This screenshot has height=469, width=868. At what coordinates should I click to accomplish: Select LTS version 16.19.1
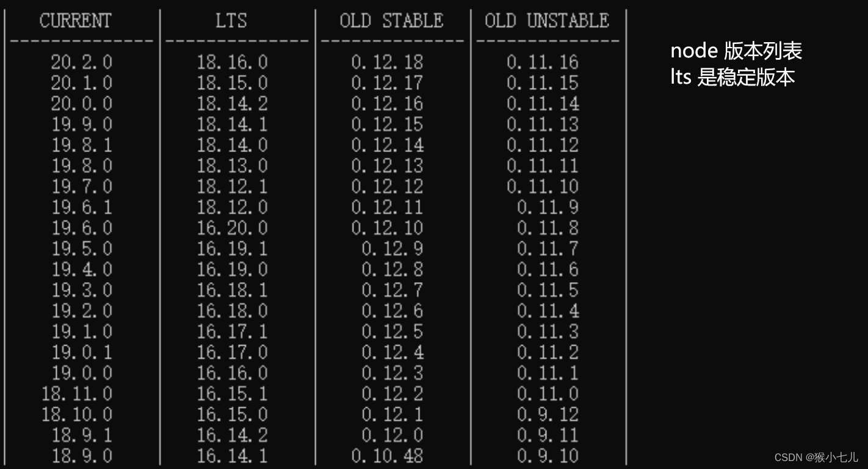click(x=232, y=249)
